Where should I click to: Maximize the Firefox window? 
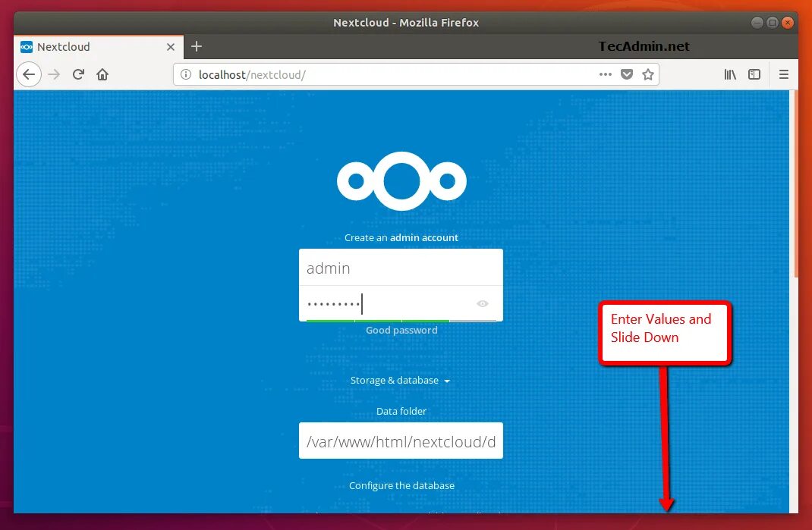(772, 23)
